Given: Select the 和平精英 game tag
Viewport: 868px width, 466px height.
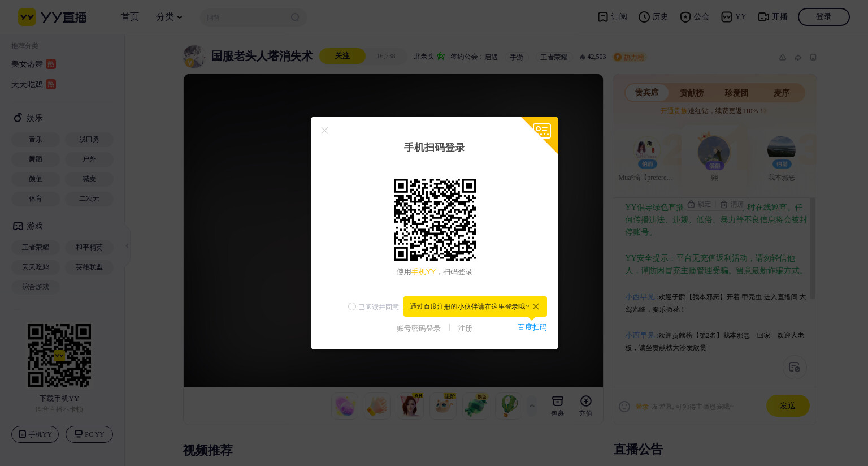Looking at the screenshot, I should 89,247.
